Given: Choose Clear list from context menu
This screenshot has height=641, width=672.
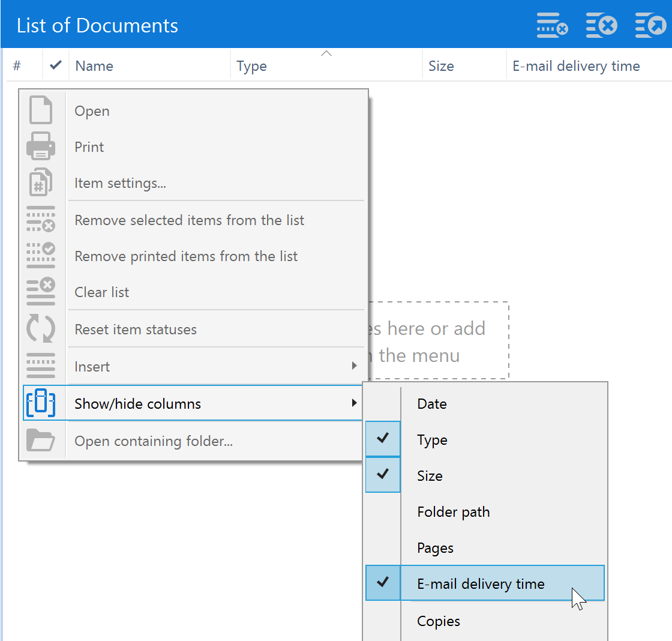Looking at the screenshot, I should 102,292.
